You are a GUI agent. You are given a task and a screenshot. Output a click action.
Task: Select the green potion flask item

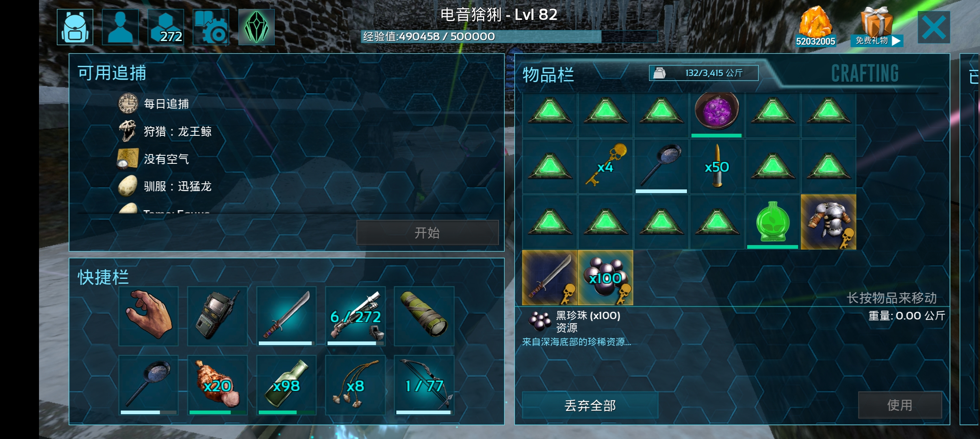(773, 222)
